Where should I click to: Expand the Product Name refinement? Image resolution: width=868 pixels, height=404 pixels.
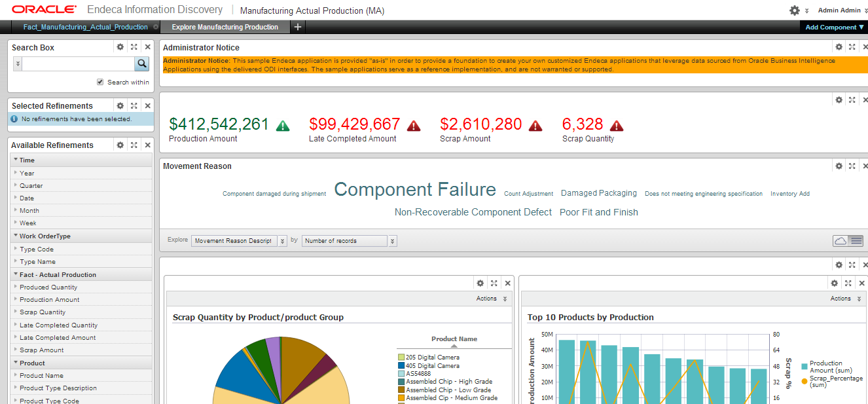tap(16, 375)
